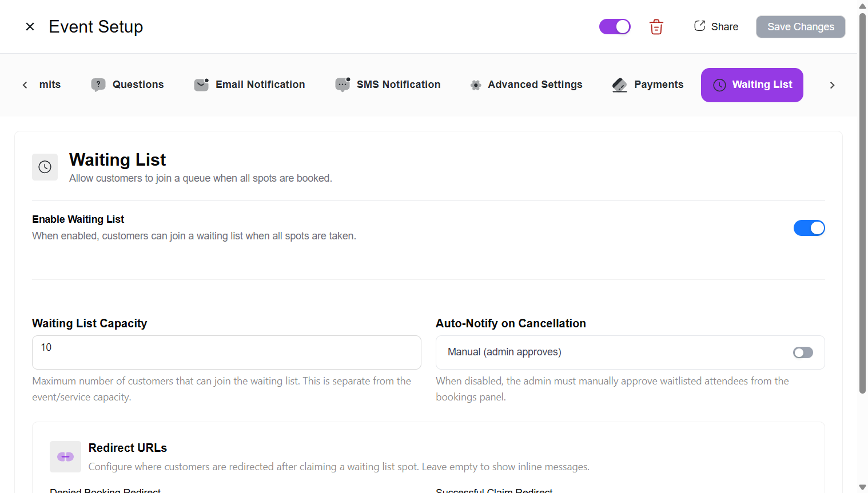The width and height of the screenshot is (868, 493).
Task: Click the right chevron to reveal more tabs
Action: 833,85
